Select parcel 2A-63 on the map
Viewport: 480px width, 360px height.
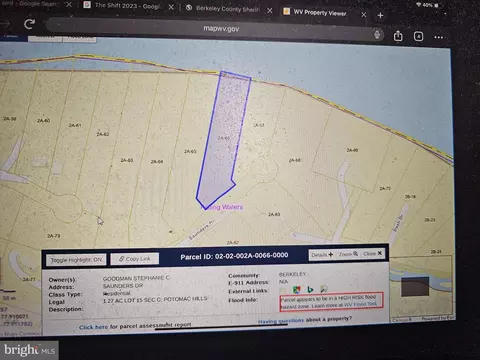127,160
